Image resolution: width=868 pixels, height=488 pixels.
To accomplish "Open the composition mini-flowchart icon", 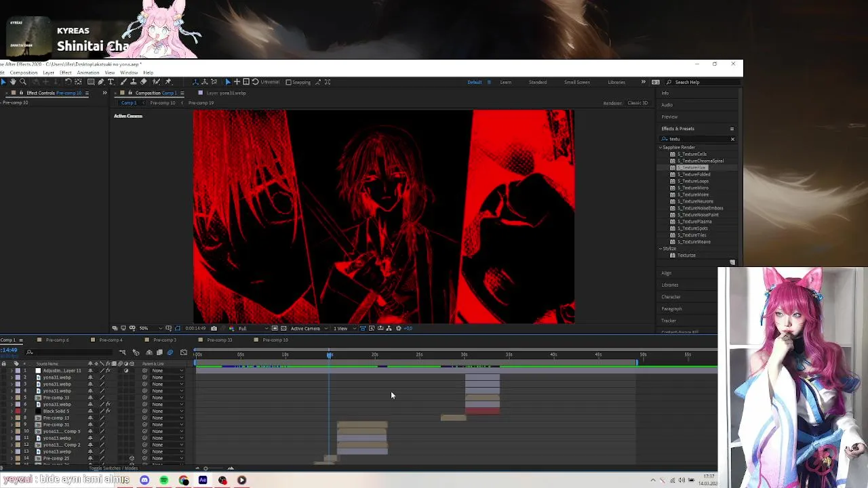I will 122,352.
